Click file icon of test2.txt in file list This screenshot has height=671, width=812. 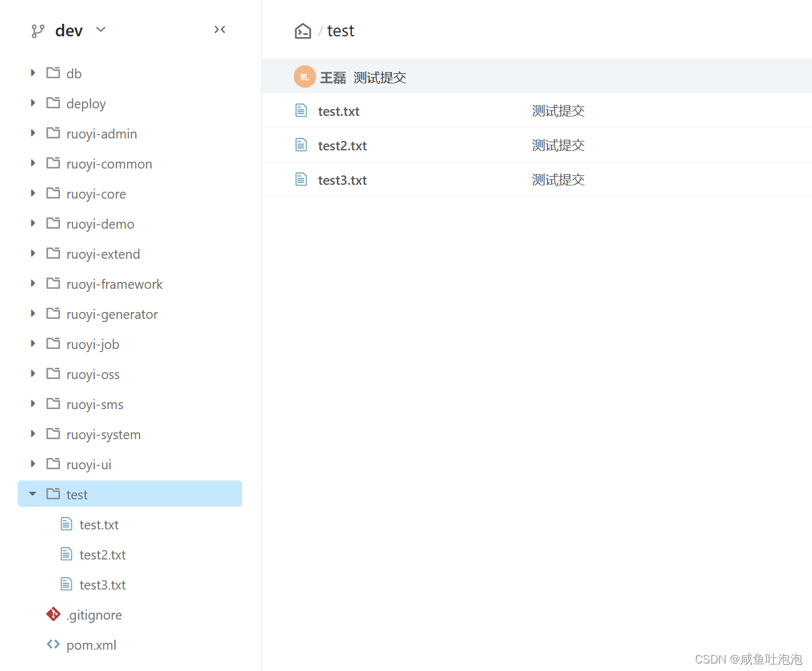301,145
